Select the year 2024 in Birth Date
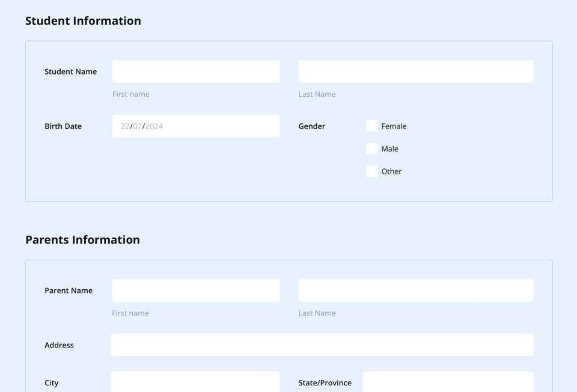577x392 pixels. [x=154, y=126]
